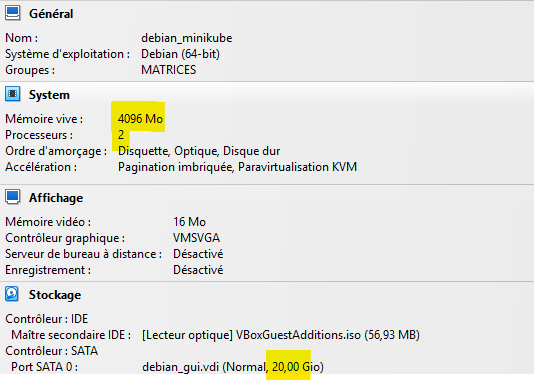Viewport: 534px width, 380px height.
Task: Click the Général section monitor icon
Action: [13, 13]
